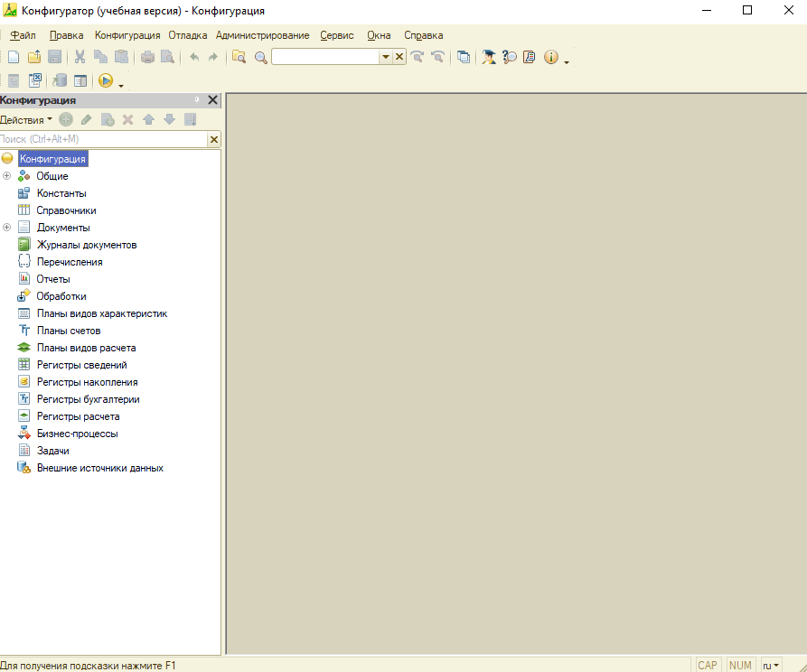The image size is (807, 672).
Task: Open the Файл menu
Action: pyautogui.click(x=23, y=35)
